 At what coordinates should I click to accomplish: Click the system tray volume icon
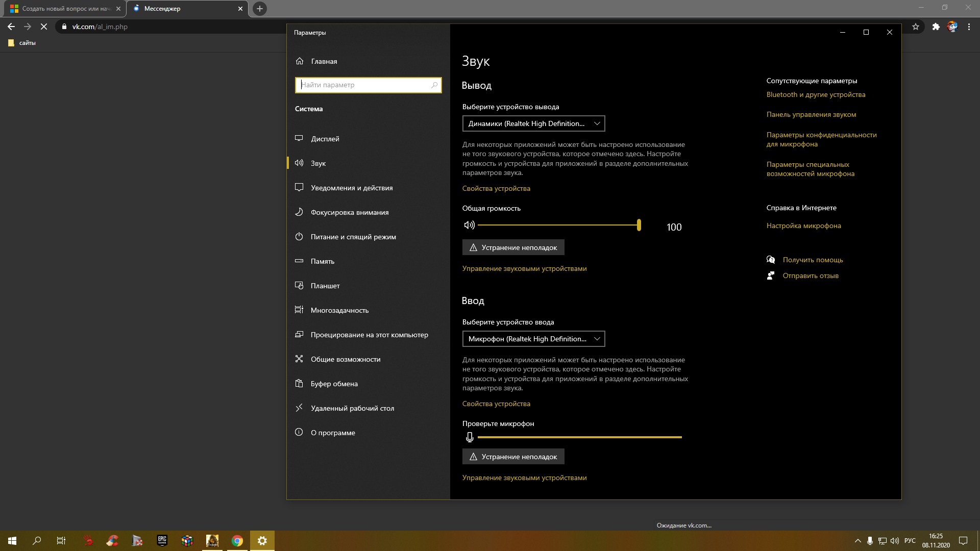click(x=895, y=541)
